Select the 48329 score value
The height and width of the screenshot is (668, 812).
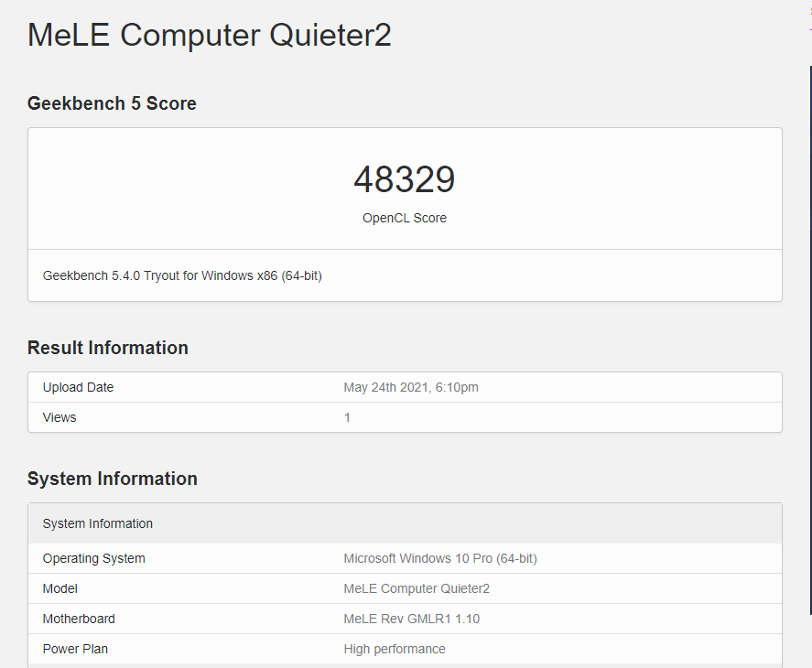coord(405,179)
